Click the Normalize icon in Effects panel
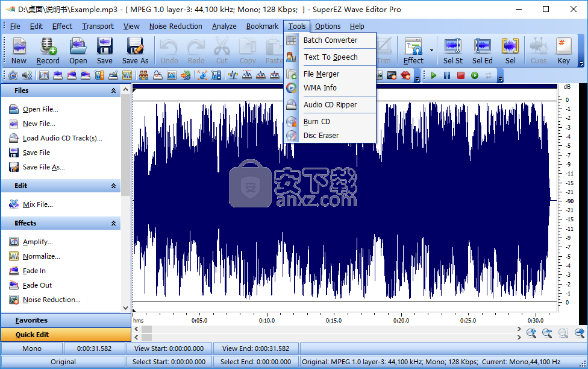Viewport: 588px width, 369px height. pos(14,256)
